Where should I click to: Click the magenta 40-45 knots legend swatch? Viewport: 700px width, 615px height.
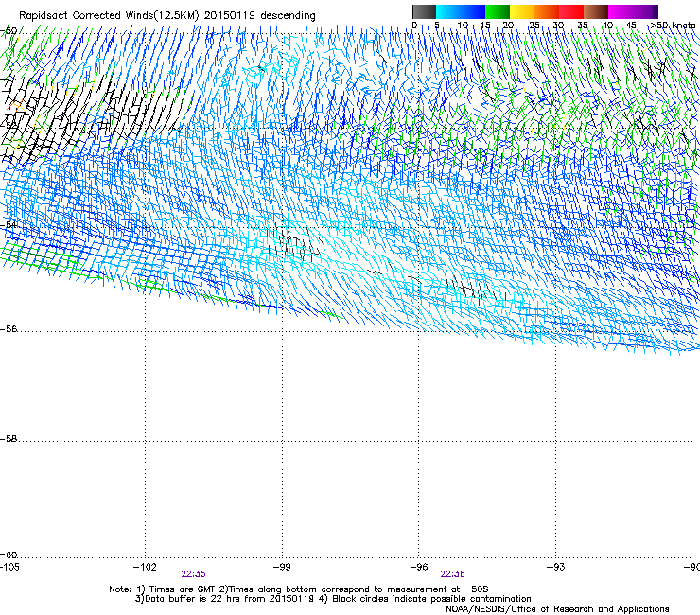click(621, 11)
